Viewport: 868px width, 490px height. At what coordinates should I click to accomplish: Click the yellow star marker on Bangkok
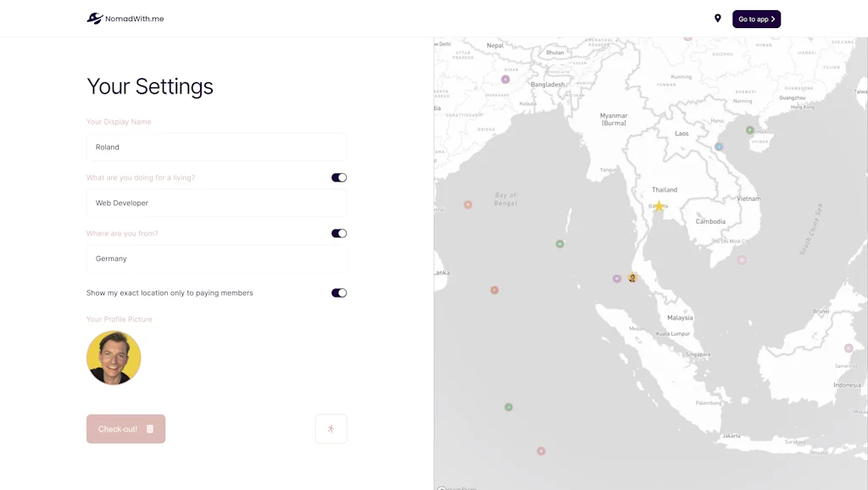pos(659,206)
